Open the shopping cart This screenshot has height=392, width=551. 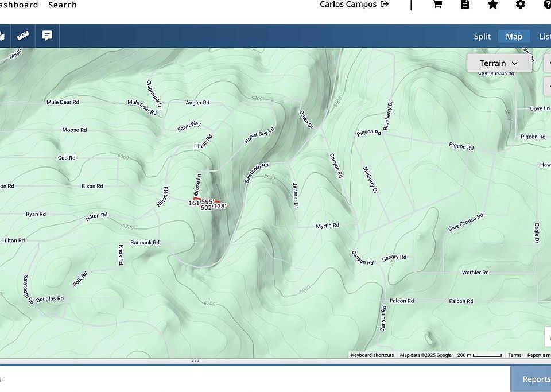pos(437,5)
